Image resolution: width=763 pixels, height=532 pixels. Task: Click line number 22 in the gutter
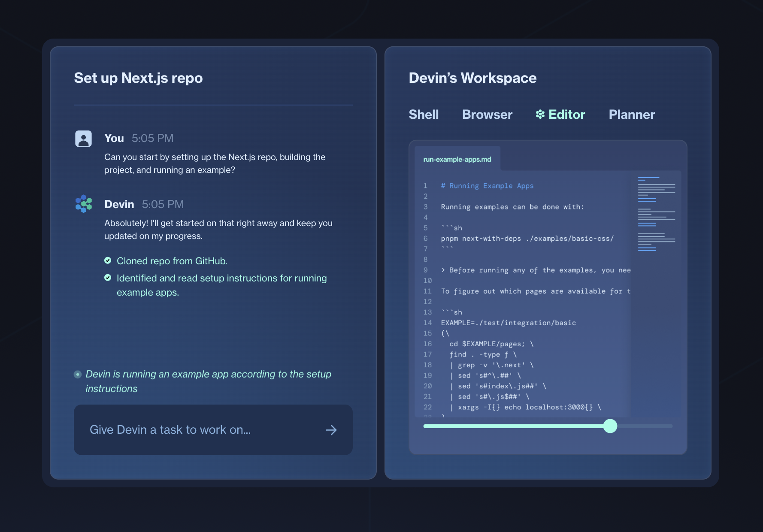(x=427, y=407)
